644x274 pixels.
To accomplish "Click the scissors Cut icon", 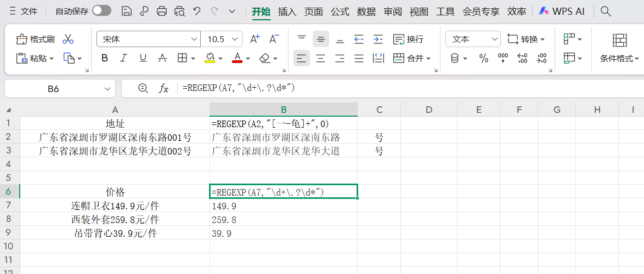I will coord(68,39).
